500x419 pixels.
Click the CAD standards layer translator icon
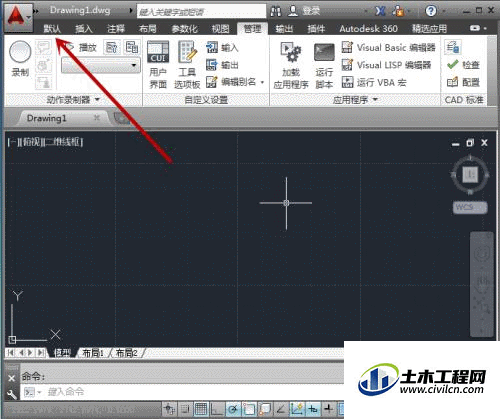(453, 47)
